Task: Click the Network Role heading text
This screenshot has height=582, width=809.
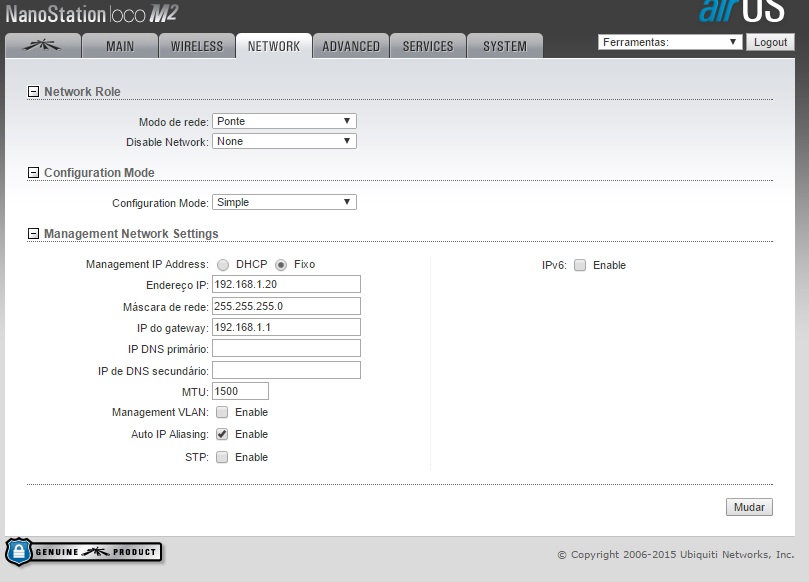Action: [82, 91]
